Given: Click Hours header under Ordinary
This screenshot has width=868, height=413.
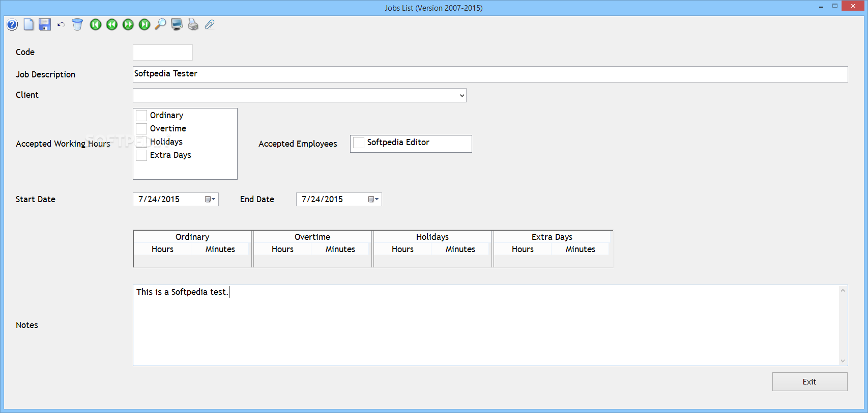Looking at the screenshot, I should click(x=162, y=249).
